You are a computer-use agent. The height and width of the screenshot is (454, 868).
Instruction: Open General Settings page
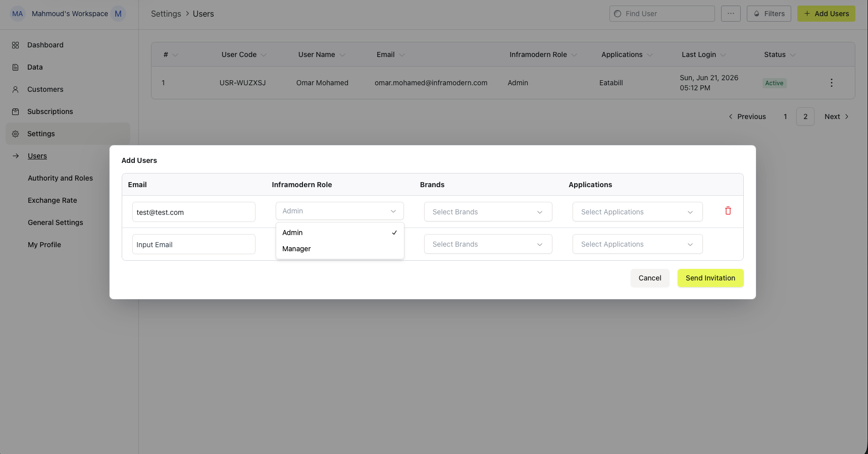tap(56, 222)
